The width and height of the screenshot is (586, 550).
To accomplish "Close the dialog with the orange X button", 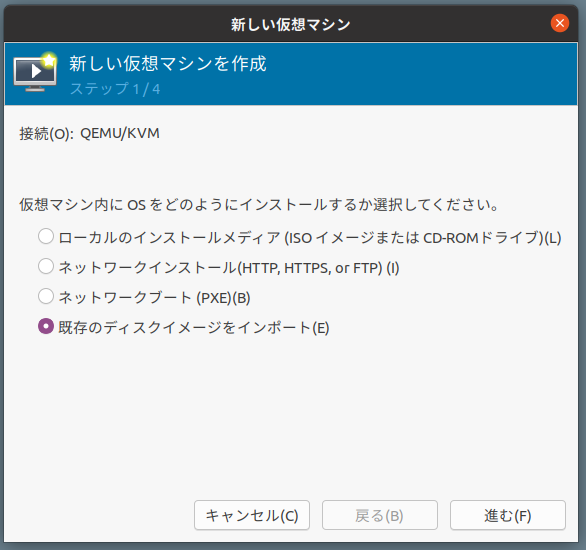I will 559,23.
